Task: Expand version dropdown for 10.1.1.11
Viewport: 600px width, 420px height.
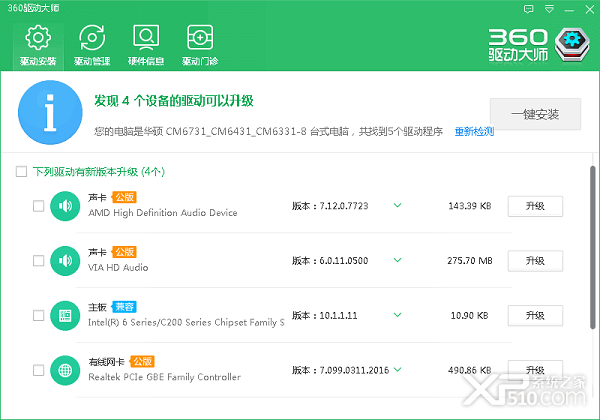Action: 398,315
